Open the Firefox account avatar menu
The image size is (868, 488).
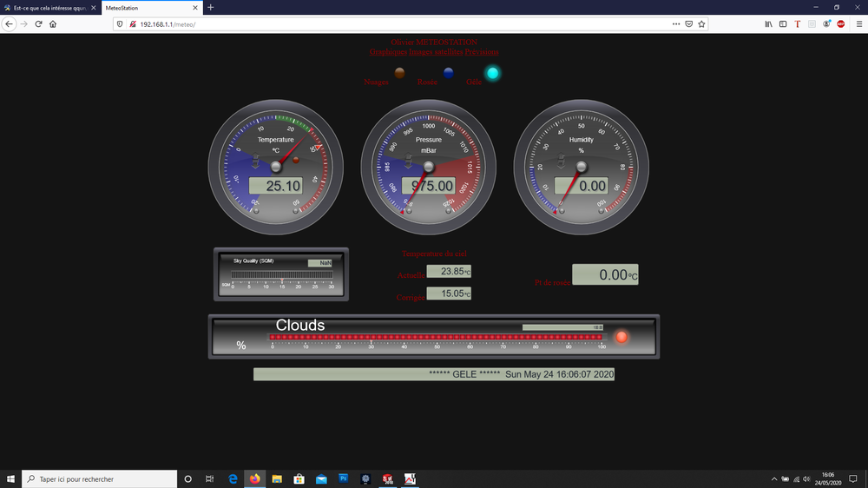click(826, 24)
